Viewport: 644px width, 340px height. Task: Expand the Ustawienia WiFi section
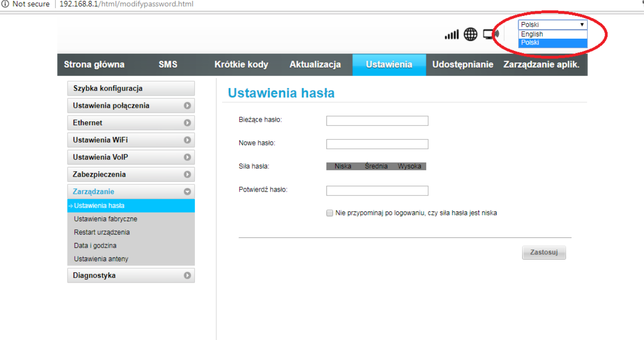point(188,139)
